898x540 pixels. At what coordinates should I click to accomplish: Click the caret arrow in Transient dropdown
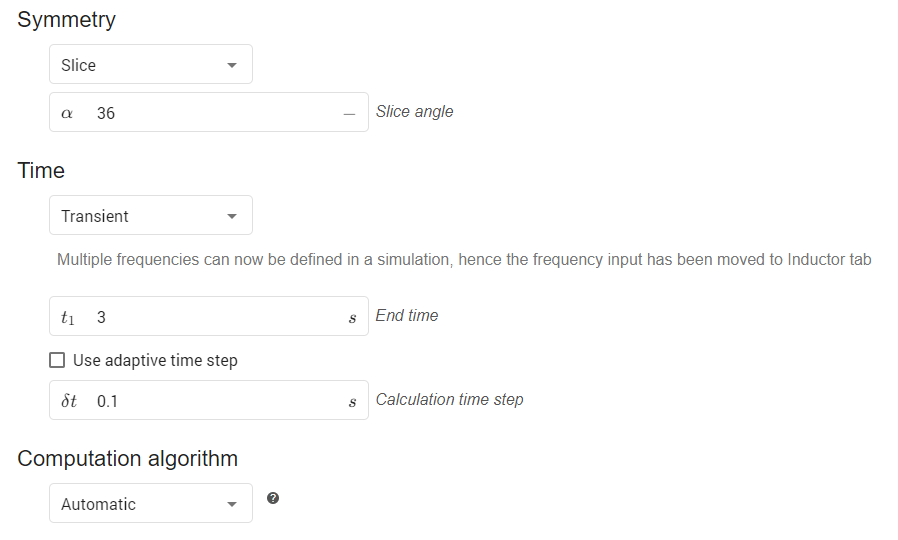tap(232, 216)
